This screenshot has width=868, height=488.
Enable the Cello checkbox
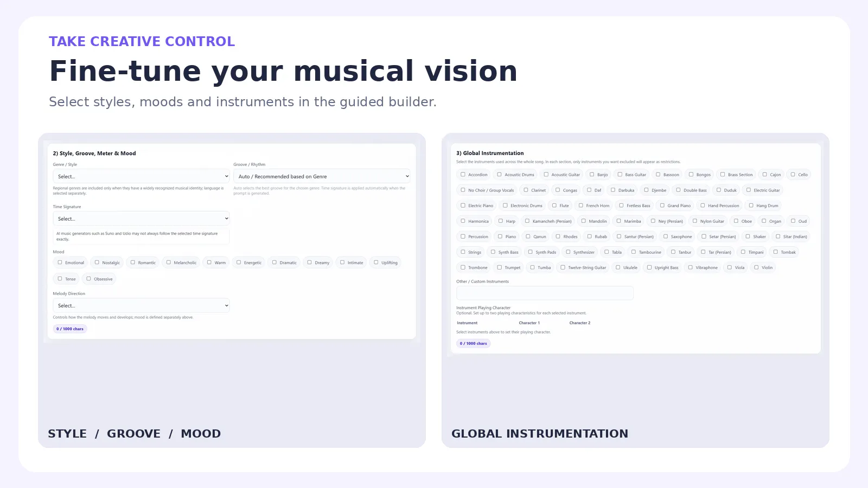[793, 175]
